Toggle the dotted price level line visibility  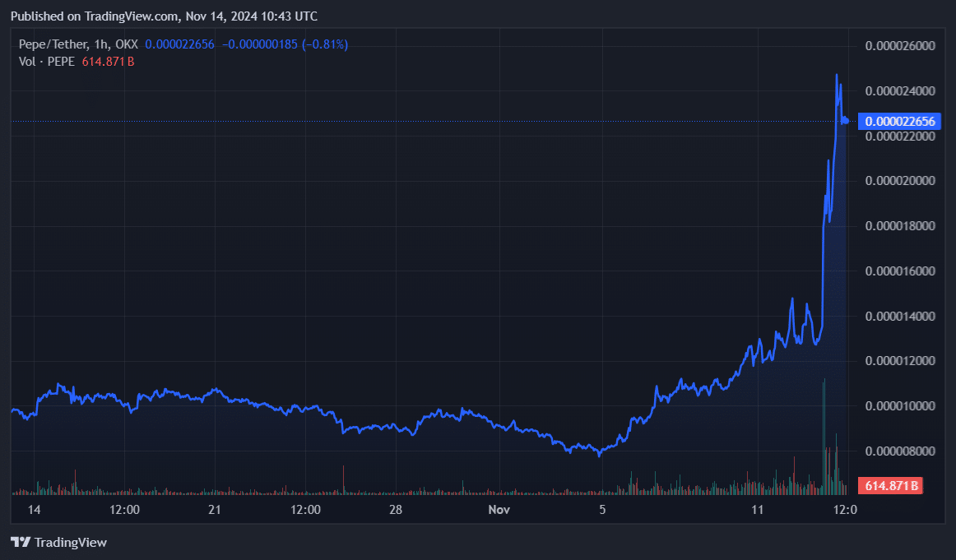pos(411,122)
